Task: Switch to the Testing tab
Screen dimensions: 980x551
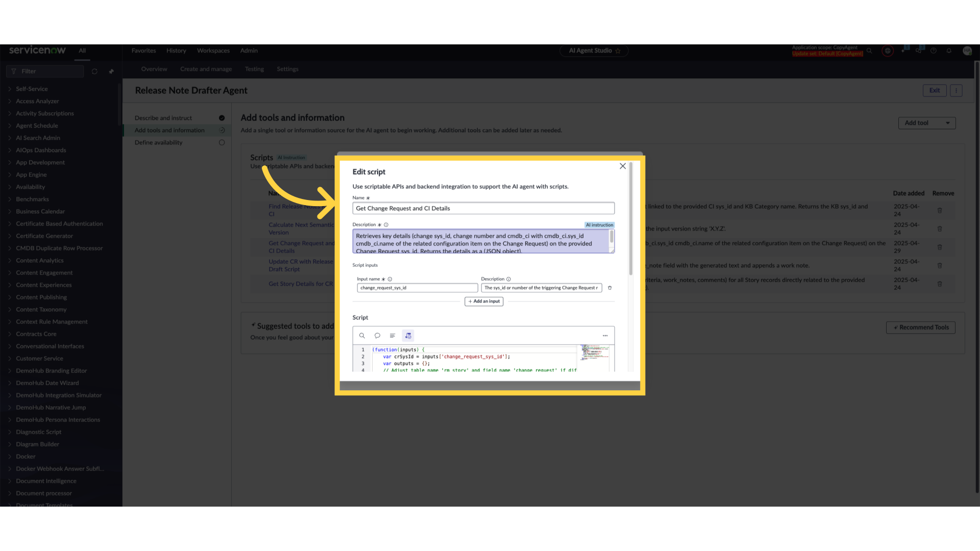Action: pyautogui.click(x=254, y=69)
